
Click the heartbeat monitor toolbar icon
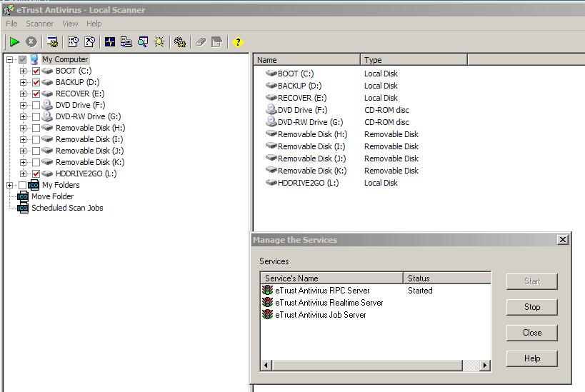109,42
